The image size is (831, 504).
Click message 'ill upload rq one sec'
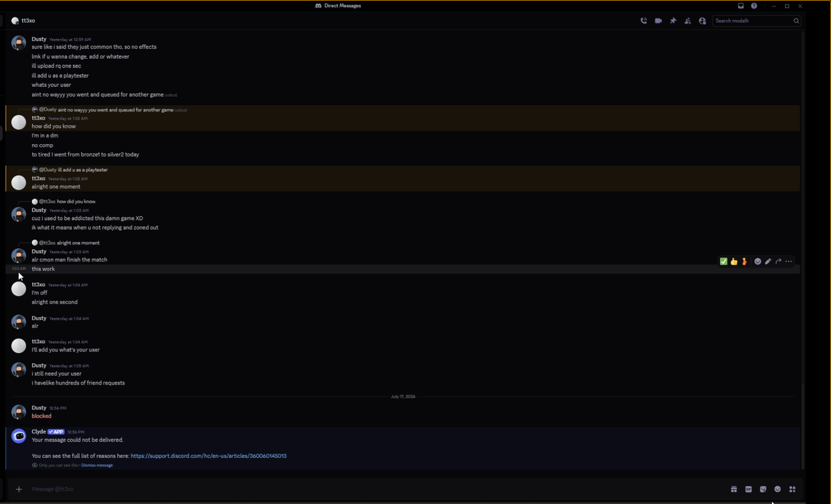[56, 66]
